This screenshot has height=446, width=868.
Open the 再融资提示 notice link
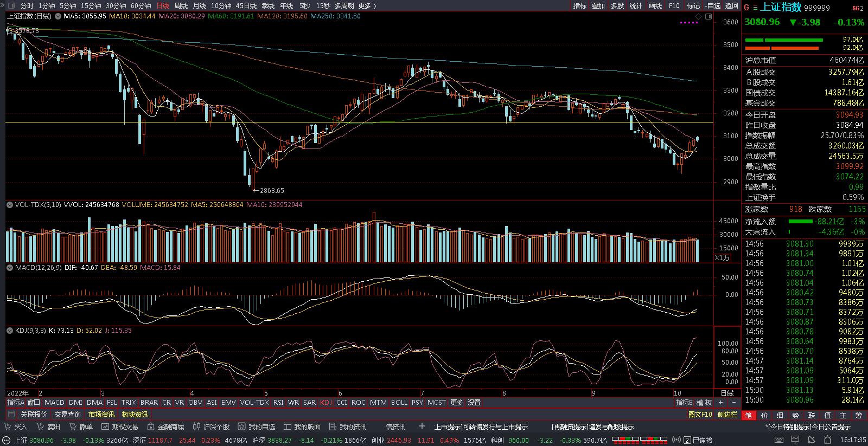click(592, 427)
